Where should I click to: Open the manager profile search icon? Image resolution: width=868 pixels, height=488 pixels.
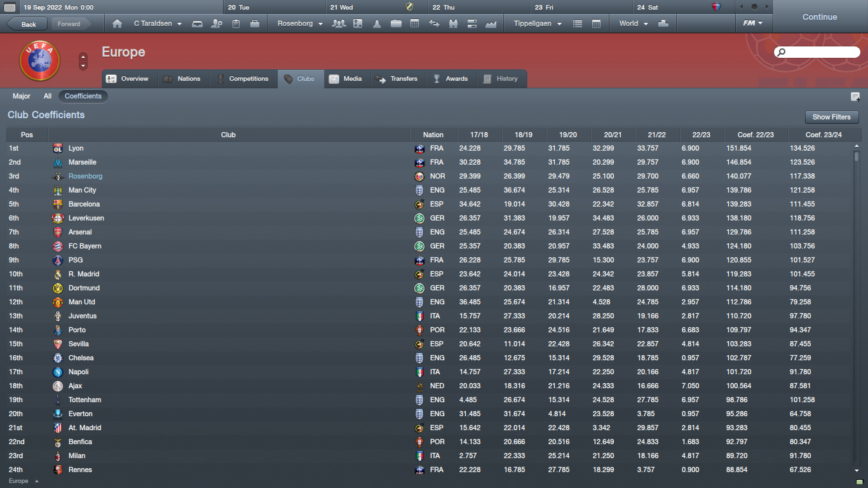click(x=217, y=24)
